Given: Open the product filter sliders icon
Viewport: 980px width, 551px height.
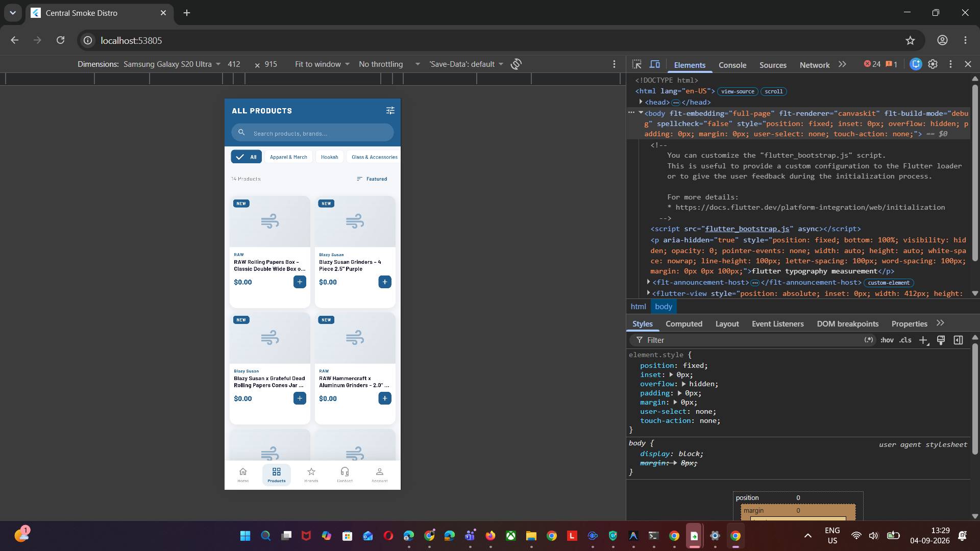Looking at the screenshot, I should 390,111.
